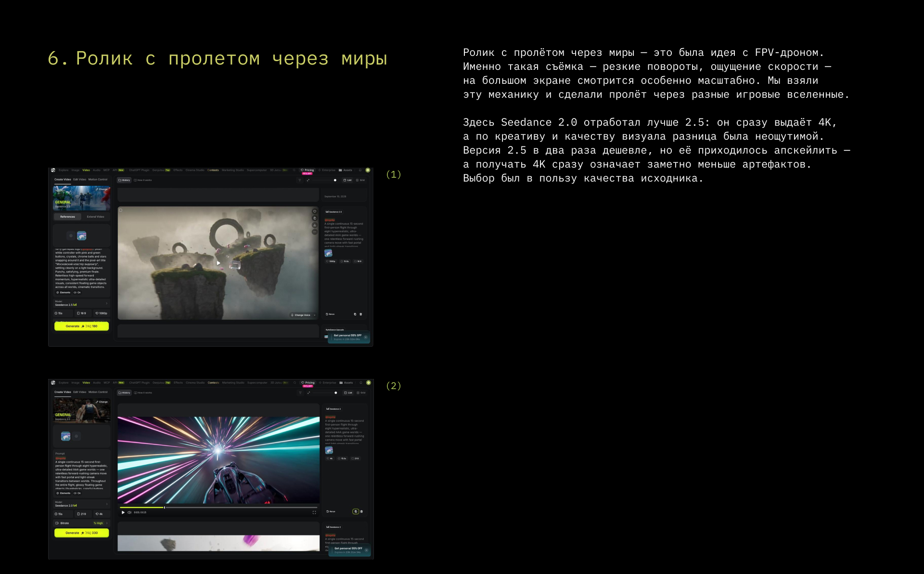Like the floating islands video with the heart icon

click(x=315, y=211)
